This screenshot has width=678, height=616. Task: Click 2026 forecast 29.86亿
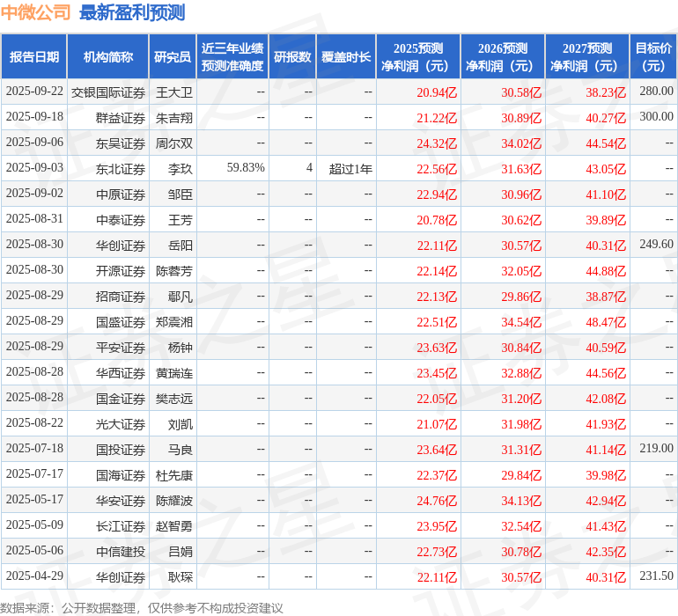pyautogui.click(x=521, y=296)
